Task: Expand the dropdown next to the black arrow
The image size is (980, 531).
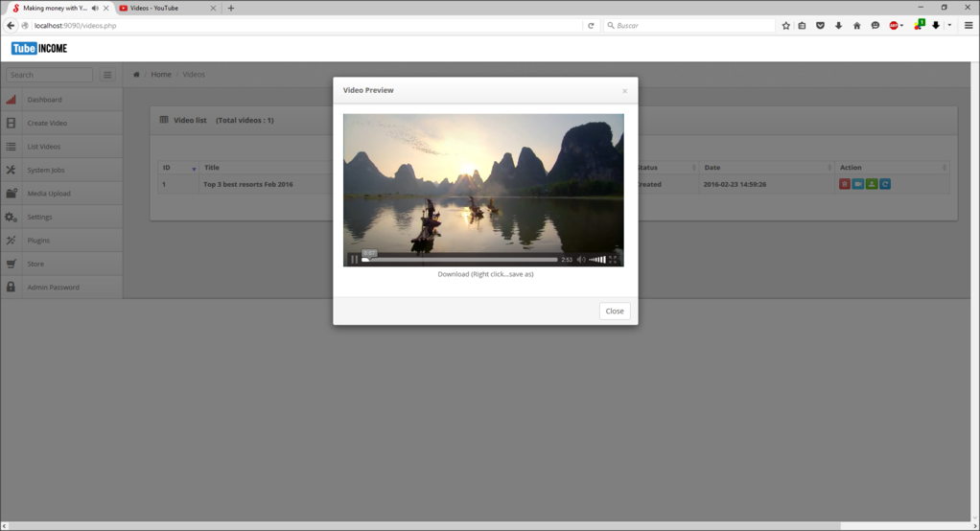Action: pyautogui.click(x=949, y=26)
